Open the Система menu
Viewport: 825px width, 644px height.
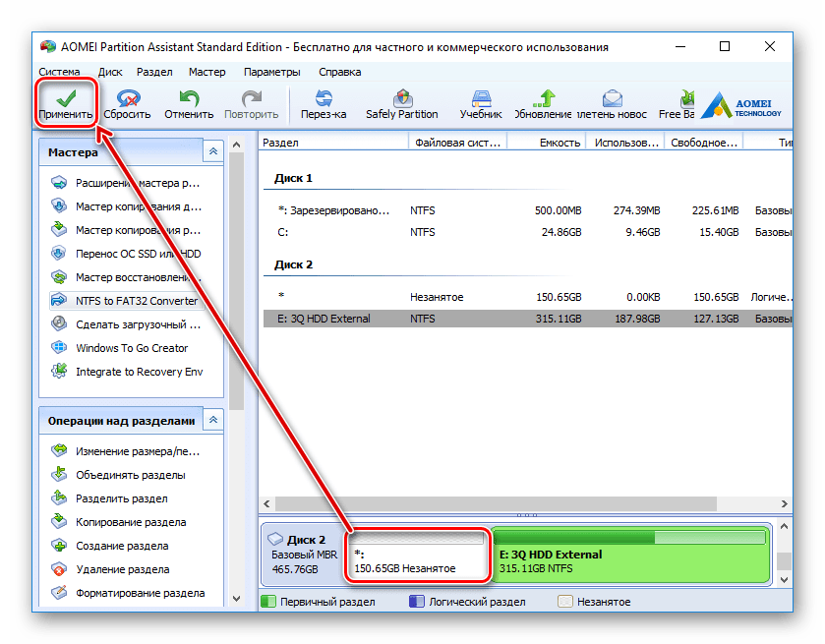coord(59,72)
